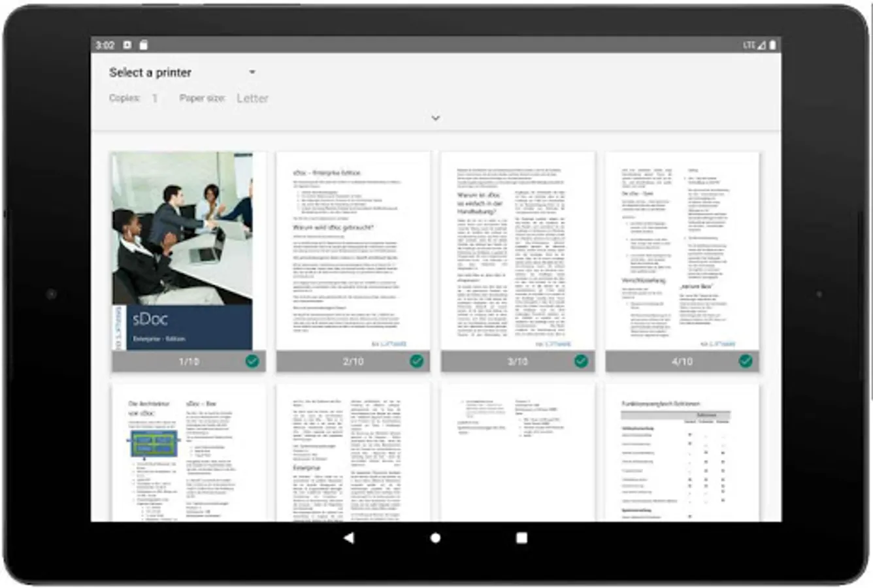
Task: Open the sDoc Enterprise Edition page 2 thumbnail
Action: click(x=354, y=252)
